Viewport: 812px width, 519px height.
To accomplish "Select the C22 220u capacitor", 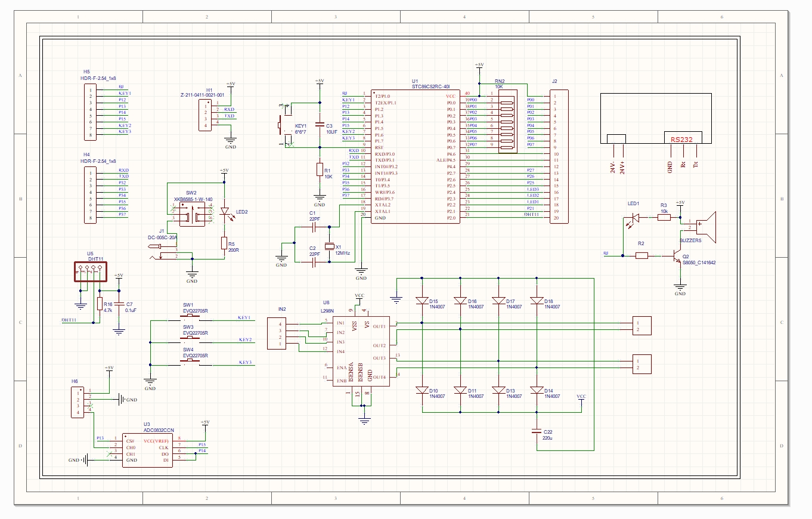I will 537,431.
